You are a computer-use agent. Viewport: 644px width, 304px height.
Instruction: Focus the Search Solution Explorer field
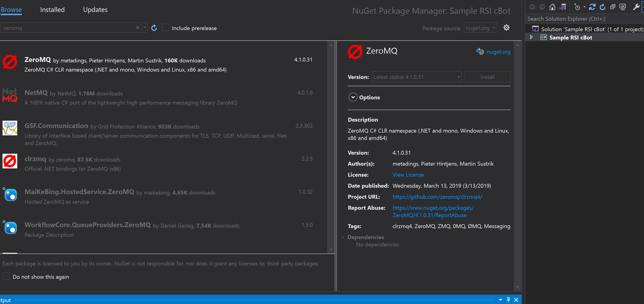(x=585, y=19)
